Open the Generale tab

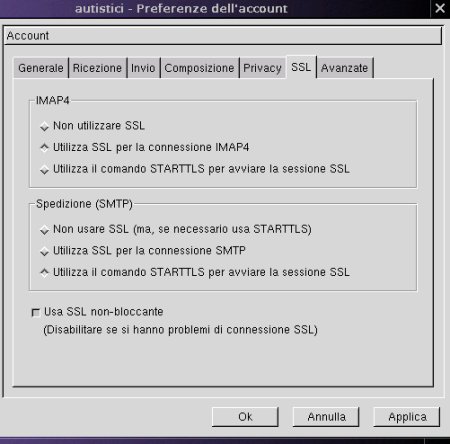(41, 68)
